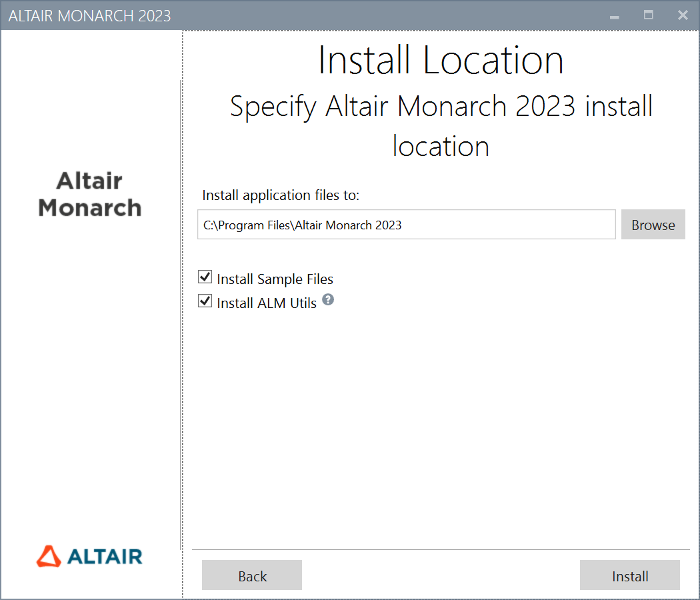Click the 'Install Sample Files' label text

[x=275, y=279]
